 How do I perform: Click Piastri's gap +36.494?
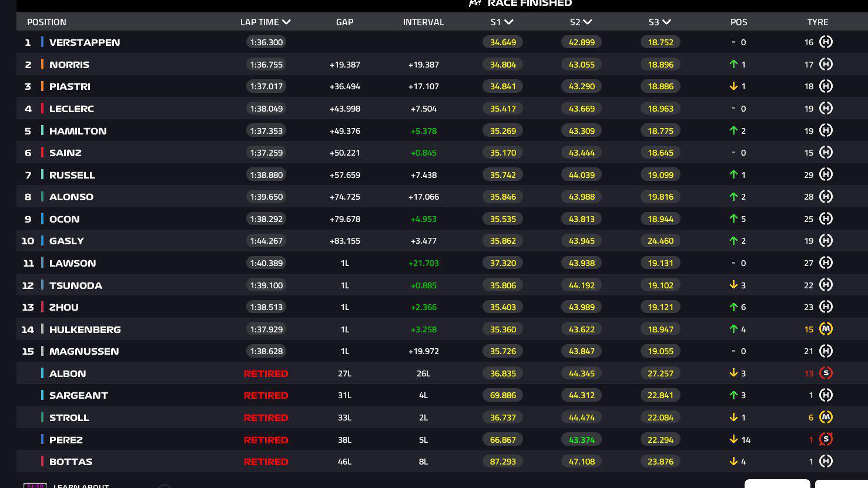(345, 86)
